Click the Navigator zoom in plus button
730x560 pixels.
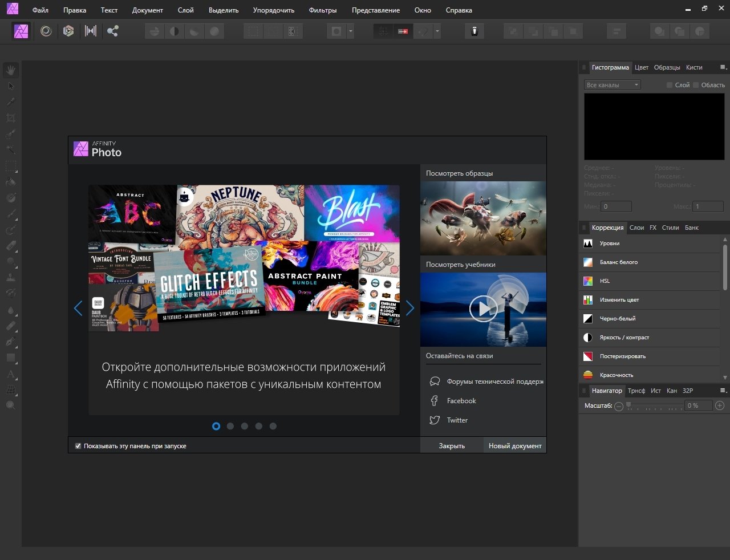[x=720, y=405]
